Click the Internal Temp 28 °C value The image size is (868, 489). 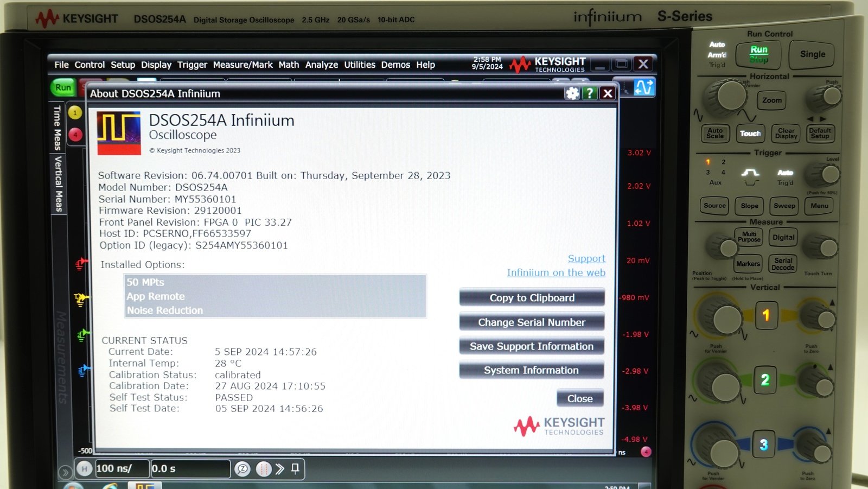tap(228, 364)
